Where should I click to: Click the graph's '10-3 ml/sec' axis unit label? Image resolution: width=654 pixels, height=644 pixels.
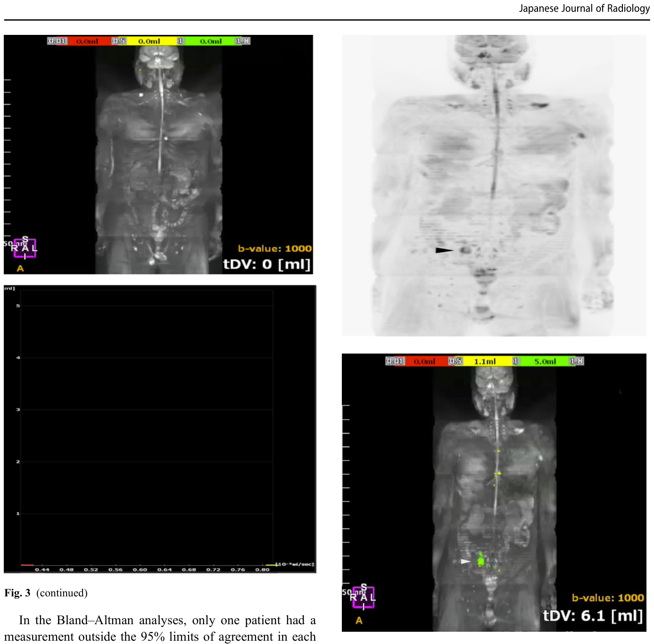point(295,564)
